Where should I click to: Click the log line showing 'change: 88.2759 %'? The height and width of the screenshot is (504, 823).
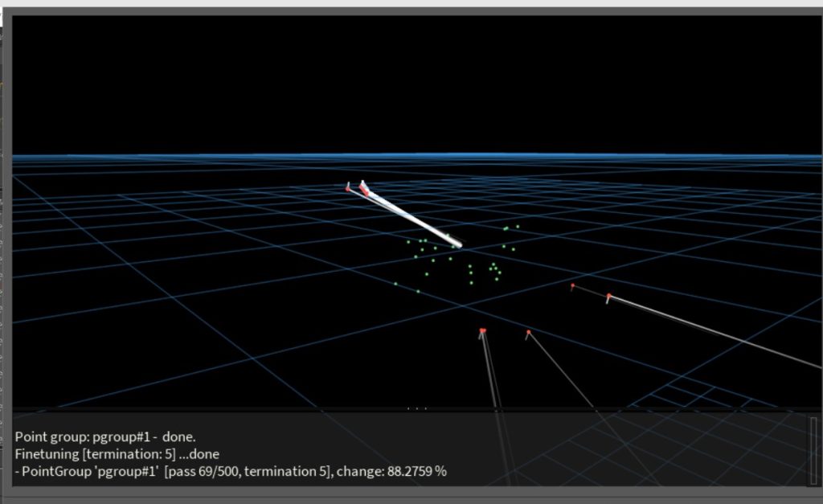[x=231, y=472]
